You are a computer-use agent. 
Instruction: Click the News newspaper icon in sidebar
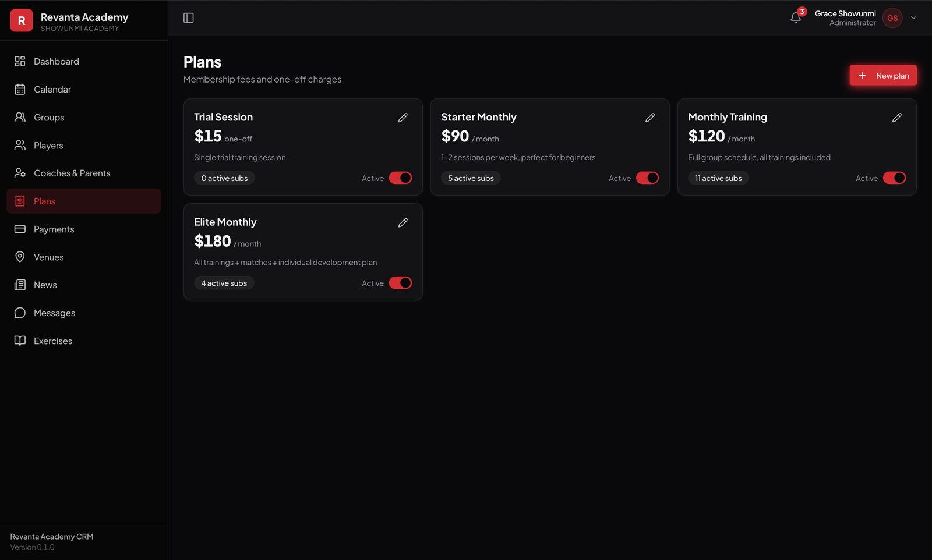pos(20,285)
